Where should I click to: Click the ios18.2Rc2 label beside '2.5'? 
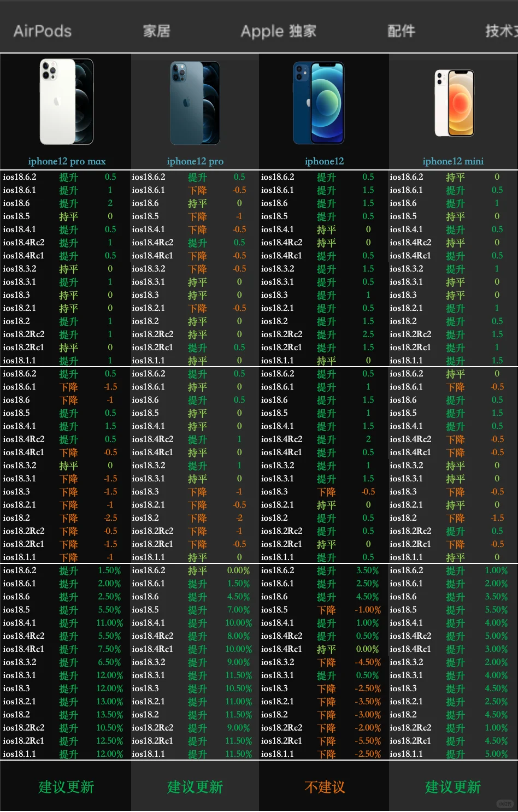click(x=282, y=334)
